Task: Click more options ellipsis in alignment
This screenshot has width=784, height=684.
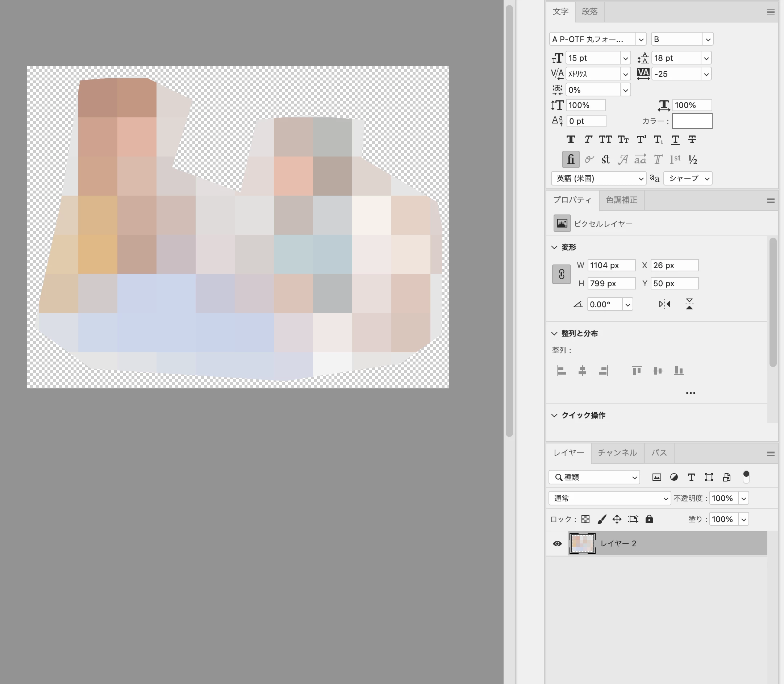Action: [690, 393]
